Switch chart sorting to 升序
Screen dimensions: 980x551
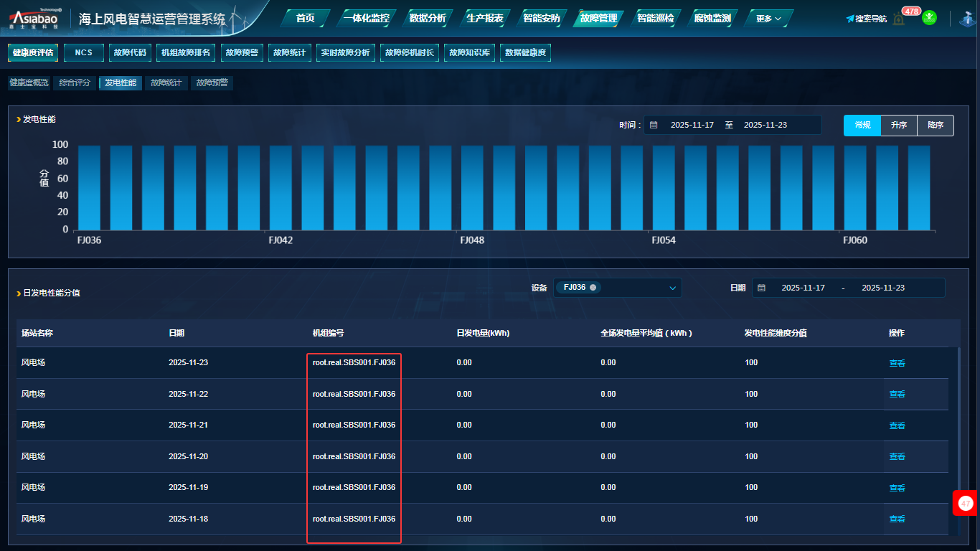[899, 125]
